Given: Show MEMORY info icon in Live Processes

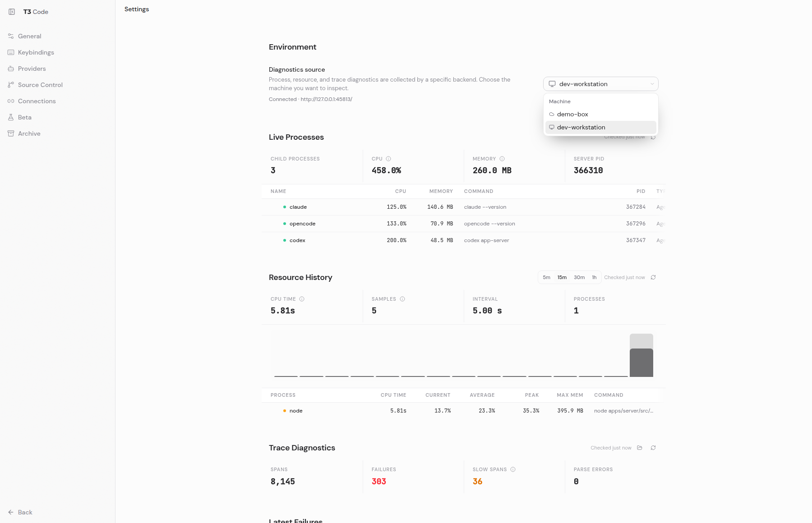Looking at the screenshot, I should [502, 159].
